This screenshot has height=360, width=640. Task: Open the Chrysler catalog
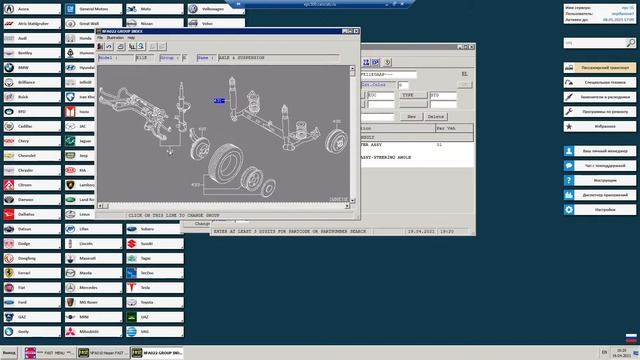tap(32, 170)
